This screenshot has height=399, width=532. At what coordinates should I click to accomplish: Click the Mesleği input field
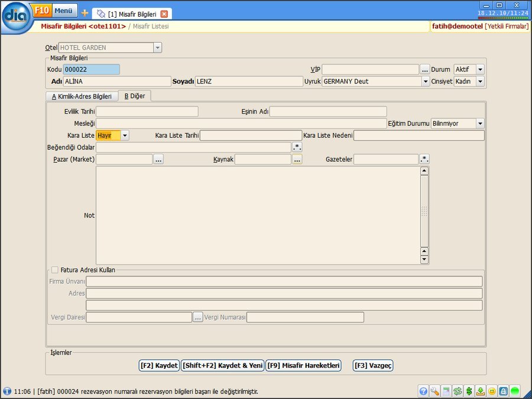point(242,124)
